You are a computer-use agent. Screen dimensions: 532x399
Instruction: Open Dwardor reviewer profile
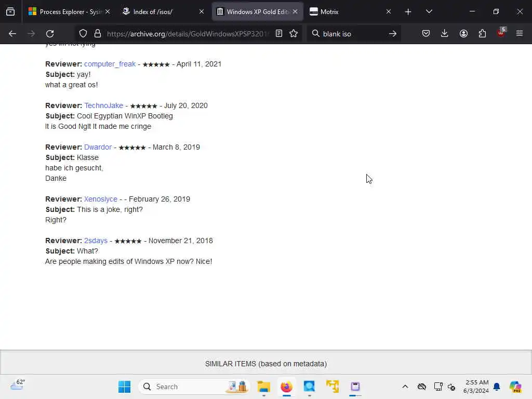click(x=98, y=147)
